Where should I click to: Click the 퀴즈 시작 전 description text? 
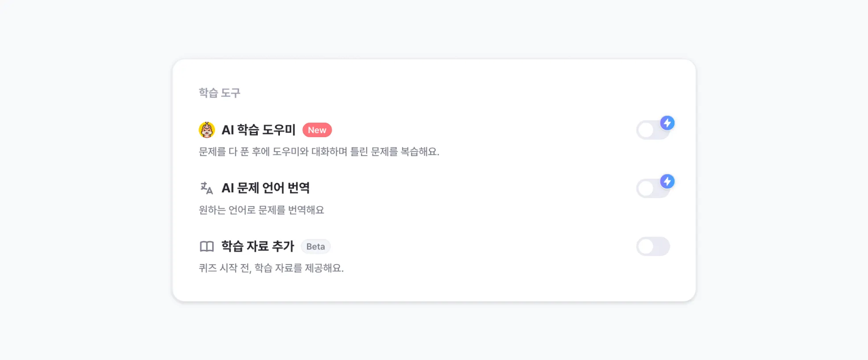(x=271, y=268)
